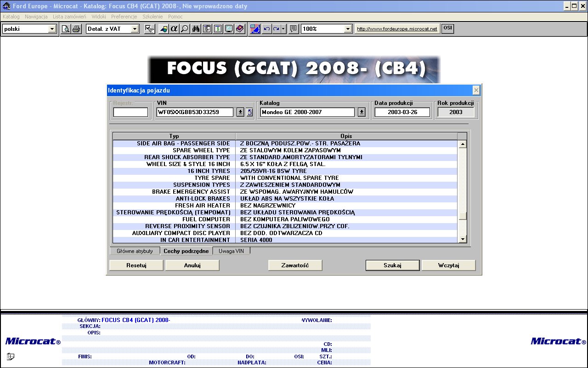The image size is (588, 368).
Task: Open the Szkolenie menu
Action: click(x=153, y=17)
